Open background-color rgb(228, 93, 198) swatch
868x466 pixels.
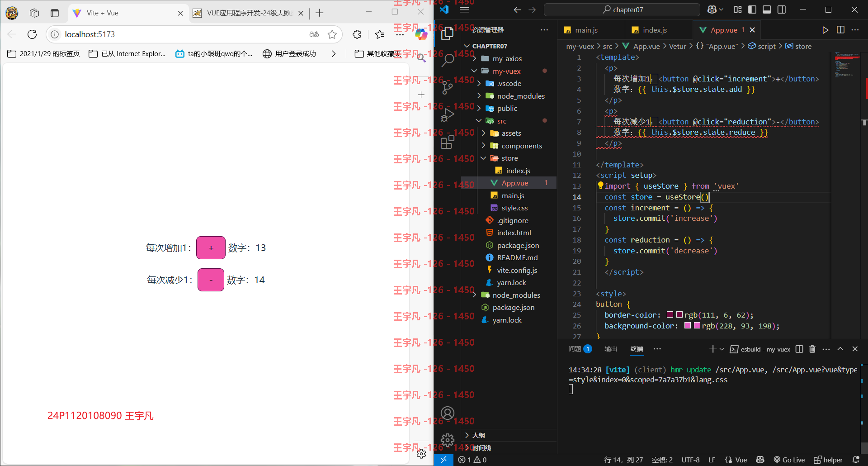coord(697,326)
